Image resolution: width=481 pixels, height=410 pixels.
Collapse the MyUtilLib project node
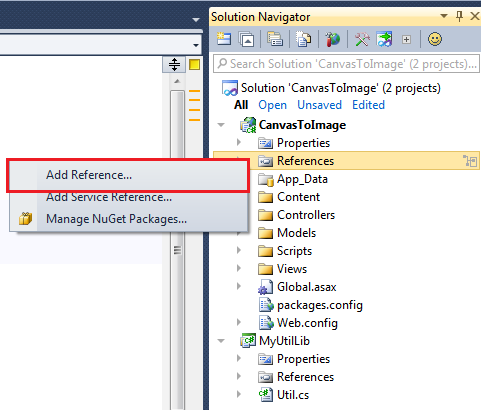coord(221,341)
